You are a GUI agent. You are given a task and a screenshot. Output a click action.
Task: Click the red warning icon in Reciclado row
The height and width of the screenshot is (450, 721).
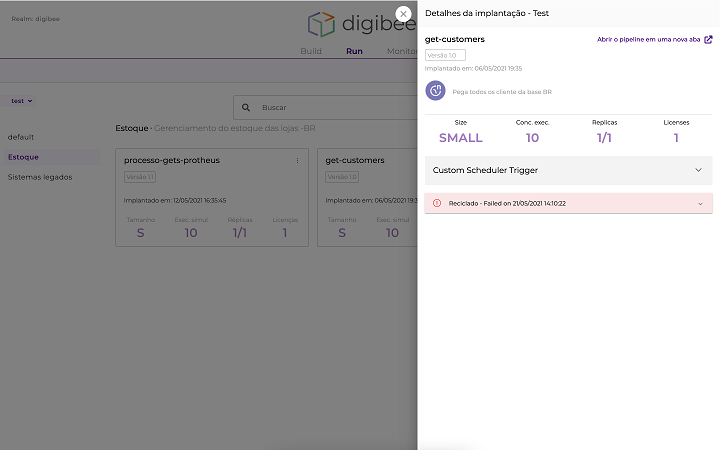(437, 203)
